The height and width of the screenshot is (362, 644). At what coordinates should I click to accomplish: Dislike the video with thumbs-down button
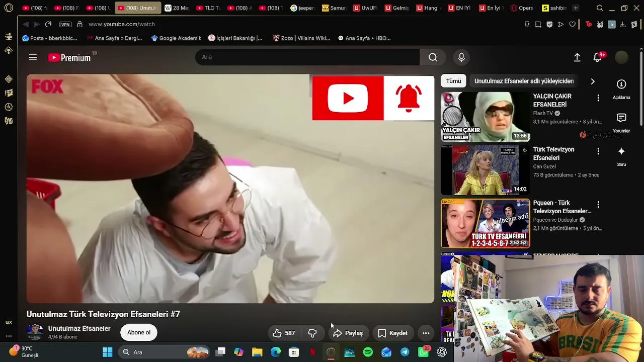pos(312,333)
